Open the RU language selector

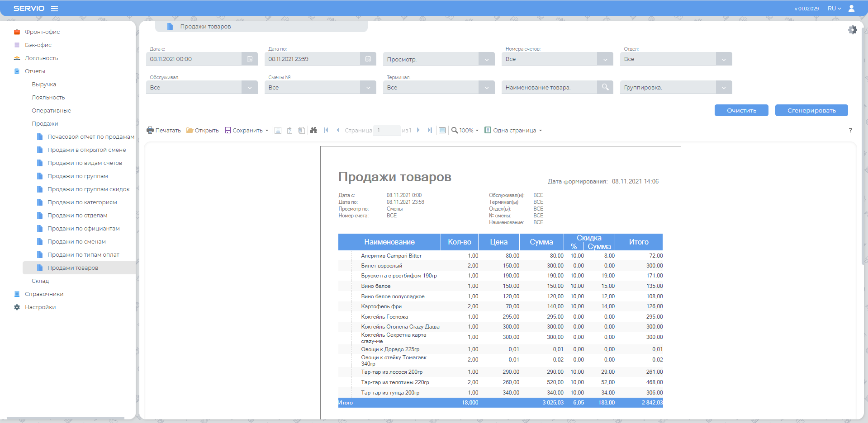pos(834,9)
